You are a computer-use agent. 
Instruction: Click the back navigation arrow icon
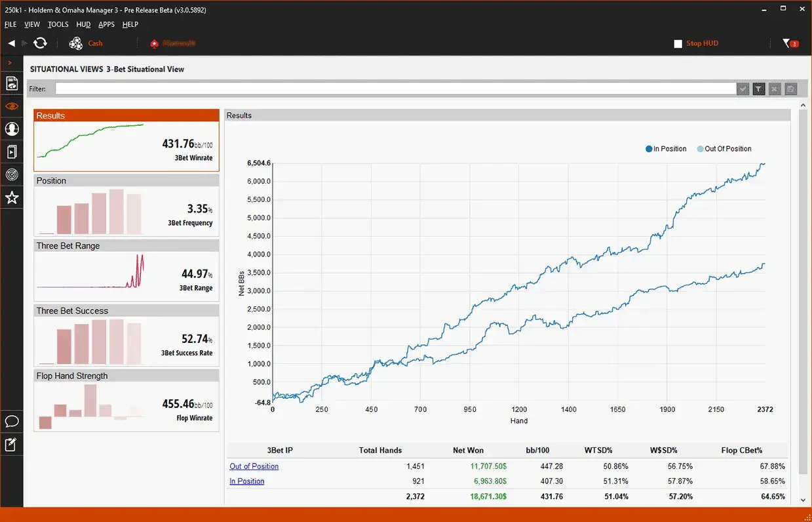pos(10,43)
